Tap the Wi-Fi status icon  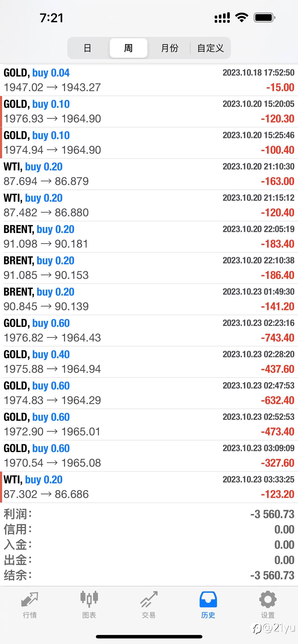pos(241,17)
